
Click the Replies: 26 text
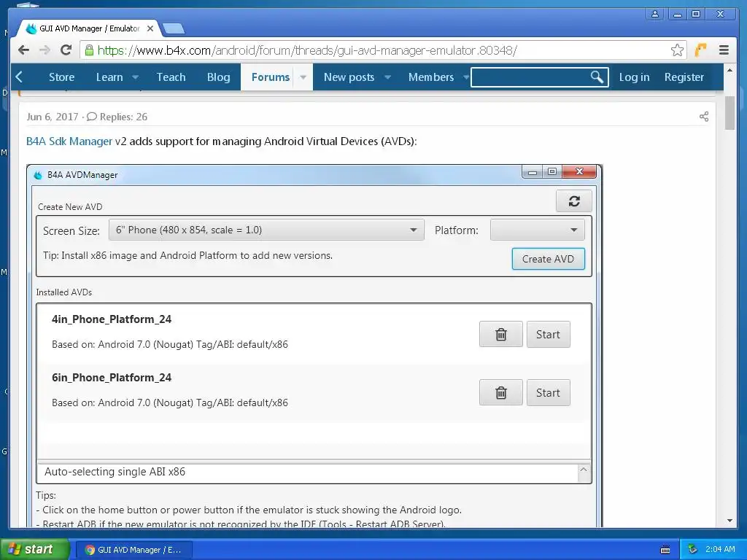point(123,117)
